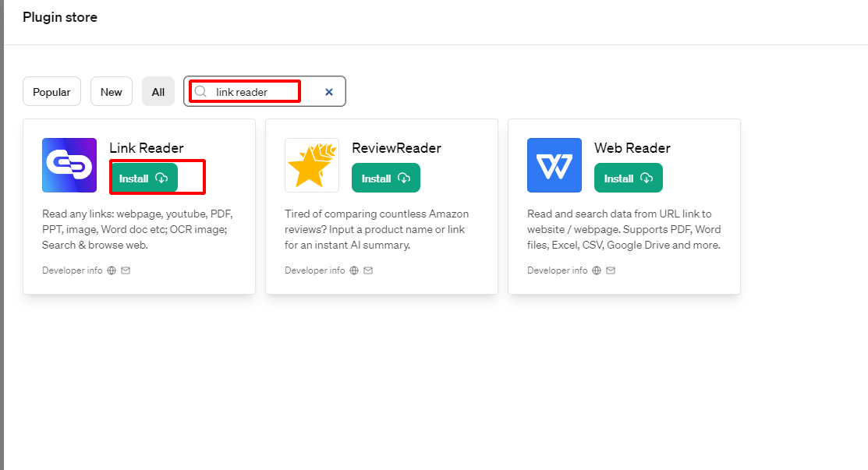Image resolution: width=868 pixels, height=470 pixels.
Task: Open Developer info for ReviewReader
Action: tap(314, 270)
